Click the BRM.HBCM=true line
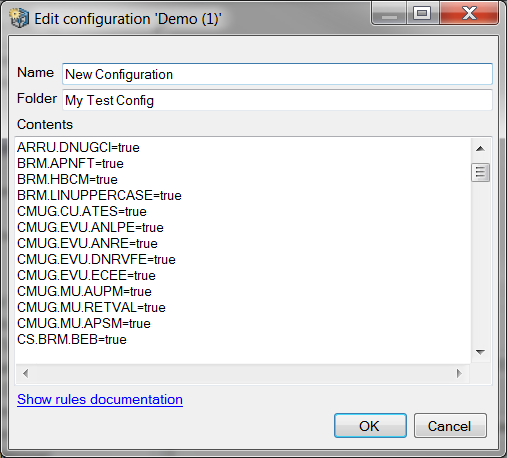Viewport: 507px width, 458px height. 67,179
